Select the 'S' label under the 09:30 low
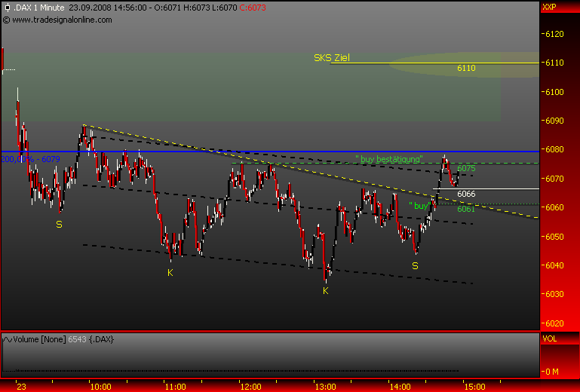 (59, 224)
